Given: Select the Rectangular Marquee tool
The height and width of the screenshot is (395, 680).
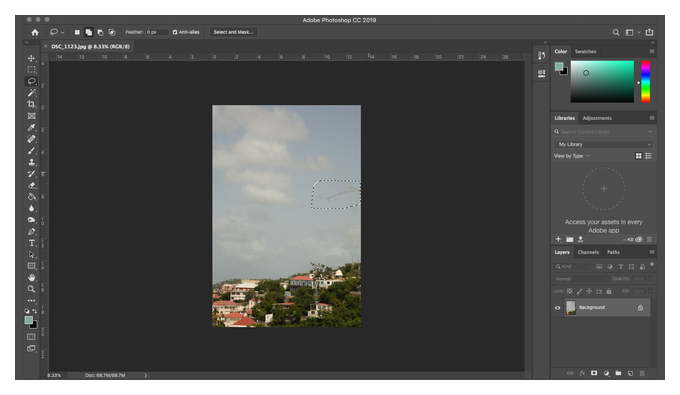Looking at the screenshot, I should tap(32, 69).
